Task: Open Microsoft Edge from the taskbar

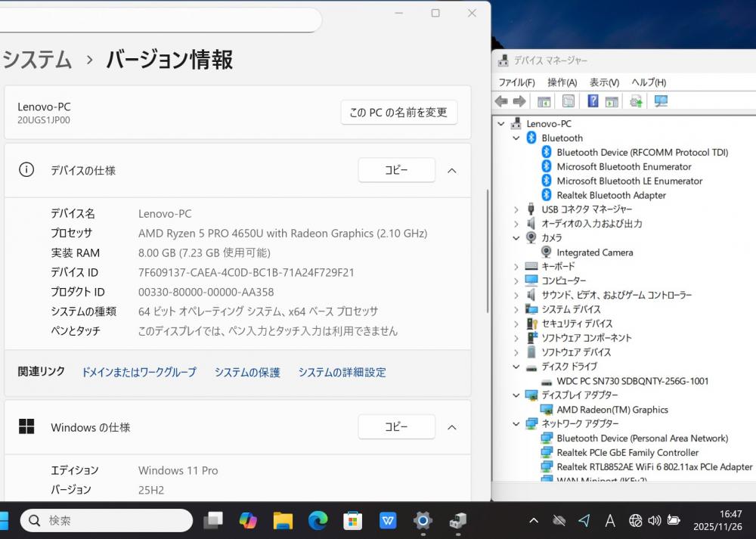Action: click(x=318, y=520)
